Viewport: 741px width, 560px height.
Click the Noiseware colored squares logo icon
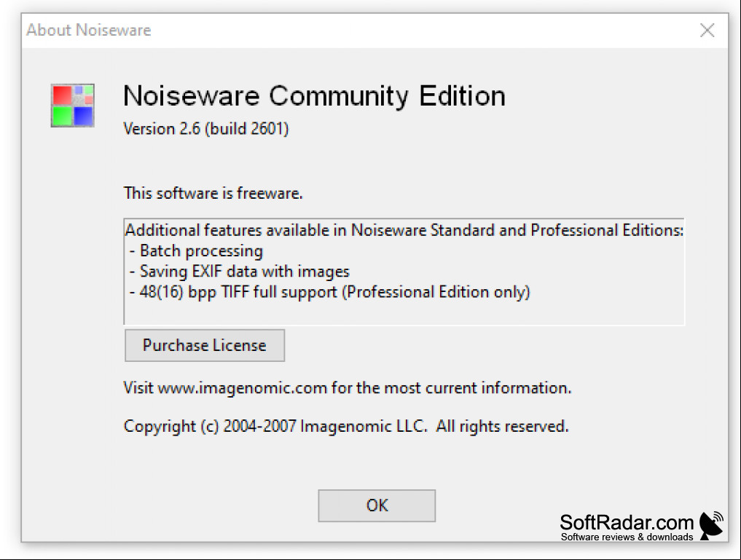[73, 106]
